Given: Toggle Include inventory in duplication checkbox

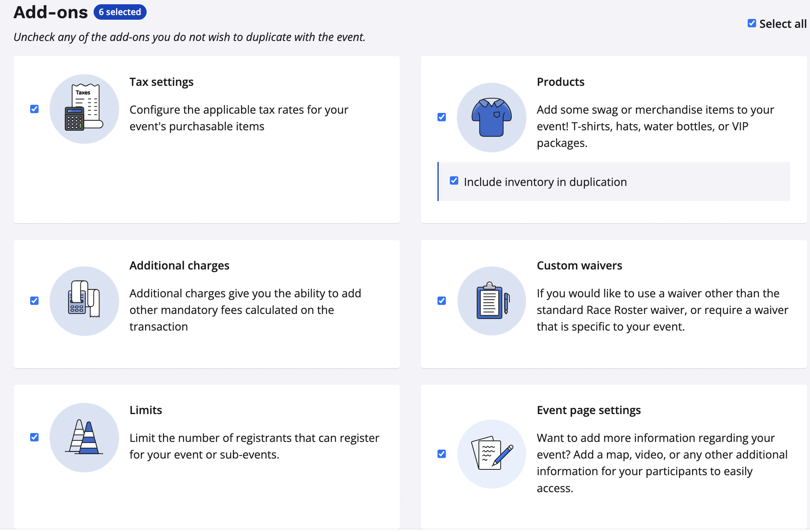Looking at the screenshot, I should pos(454,181).
